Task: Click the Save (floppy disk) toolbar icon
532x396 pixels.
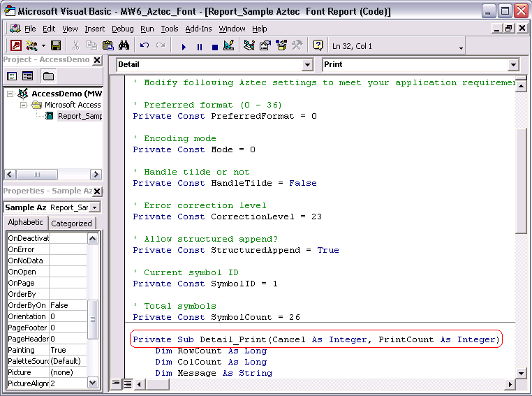Action: coord(56,46)
